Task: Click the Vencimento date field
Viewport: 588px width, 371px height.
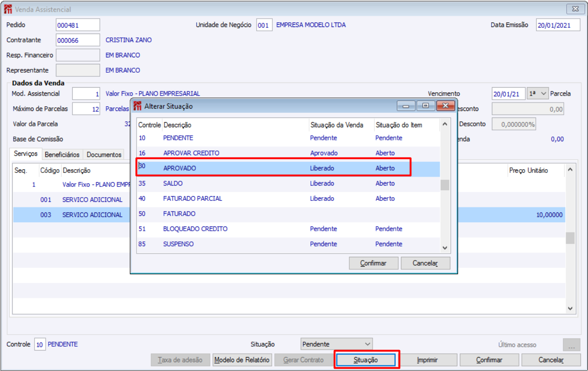Action: tap(509, 94)
